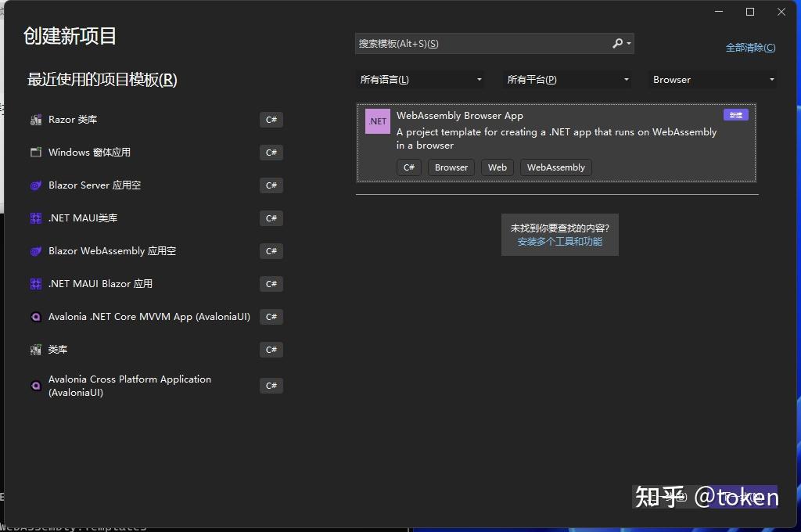Open the Browser project type dropdown

coord(713,80)
